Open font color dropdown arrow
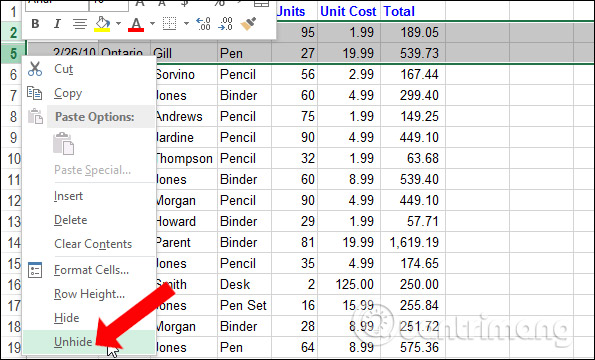Viewport: 595px width, 360px height. [x=152, y=24]
